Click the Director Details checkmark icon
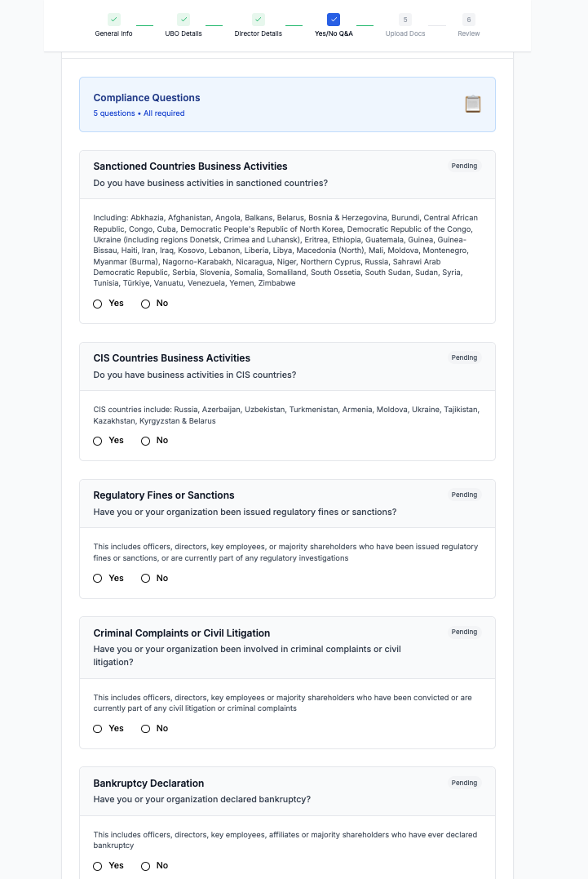588x879 pixels. [x=259, y=20]
